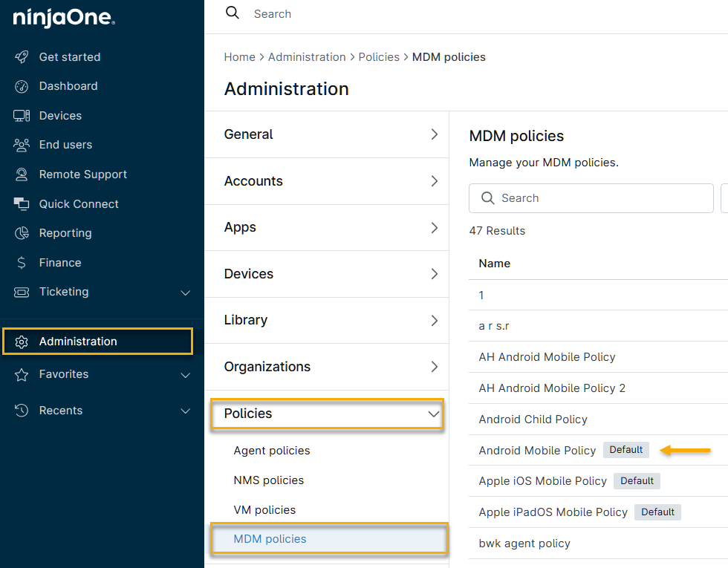Open Apple iPadOS Mobile Policy
Image resolution: width=728 pixels, height=568 pixels.
(553, 512)
